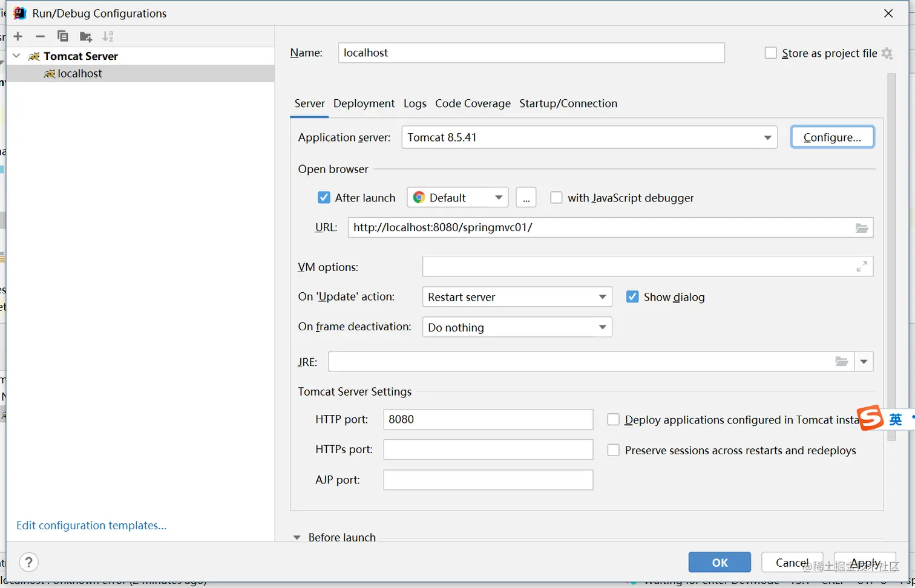Open On 'Update' action dropdown
The width and height of the screenshot is (915, 588).
(x=517, y=297)
